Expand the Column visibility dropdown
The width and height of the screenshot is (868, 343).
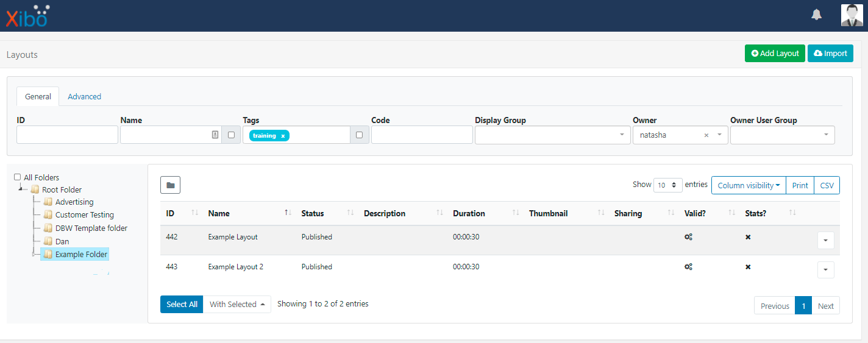click(748, 185)
